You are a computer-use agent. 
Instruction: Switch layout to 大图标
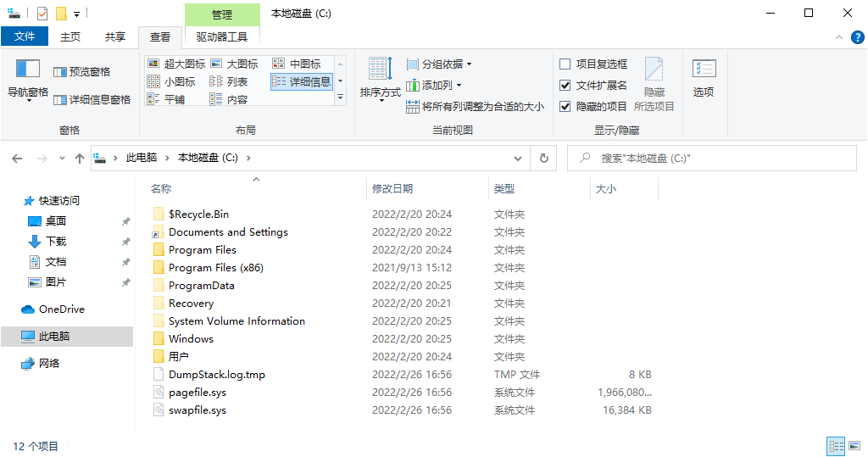click(x=234, y=64)
